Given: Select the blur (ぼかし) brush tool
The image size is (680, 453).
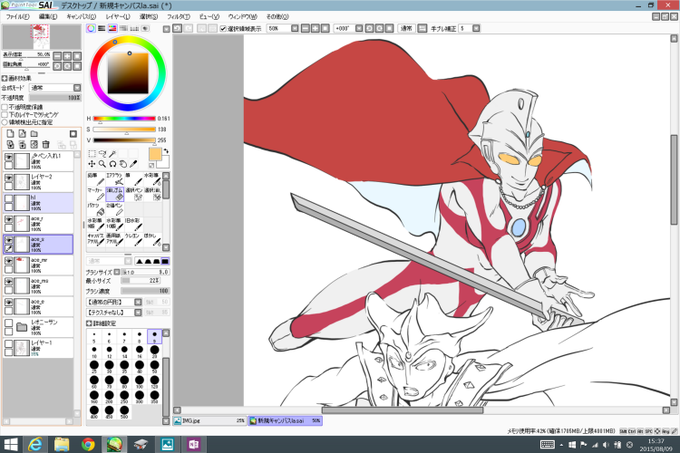Looking at the screenshot, I should tap(152, 239).
